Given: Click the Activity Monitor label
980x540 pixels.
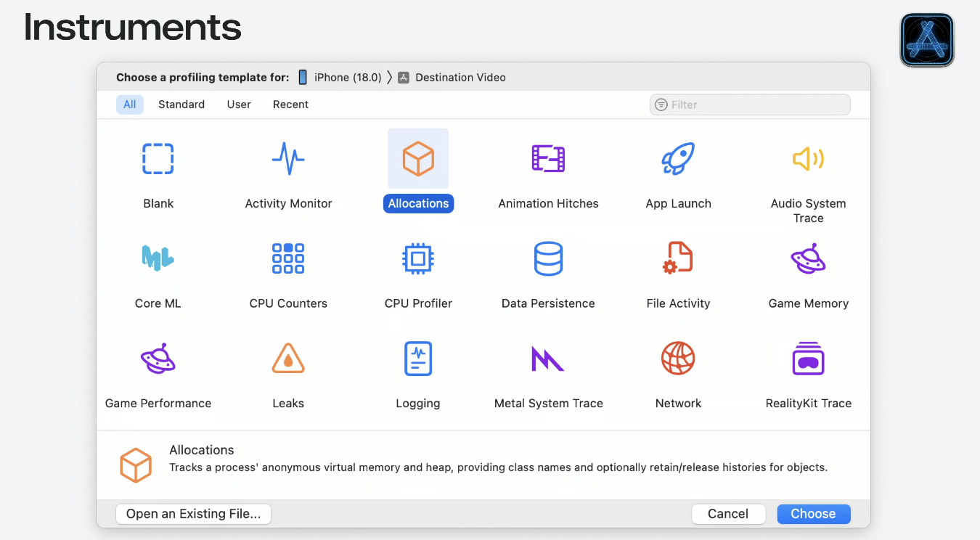Looking at the screenshot, I should 288,204.
